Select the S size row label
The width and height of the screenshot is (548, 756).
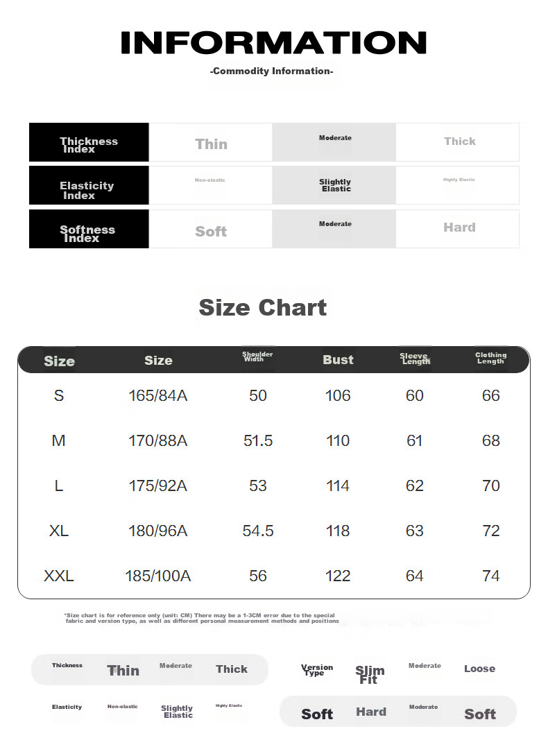59,395
